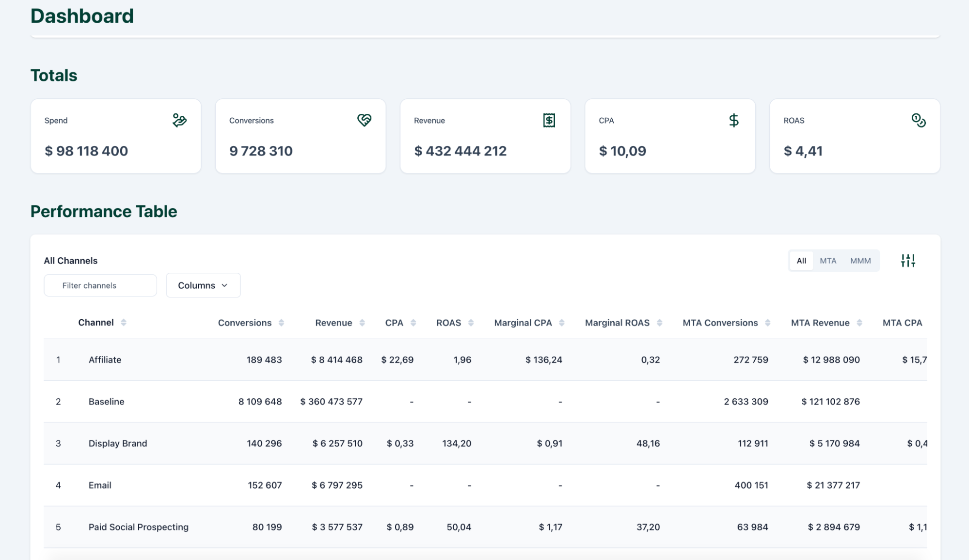Click the Paid Social Prospecting row

pyautogui.click(x=138, y=527)
